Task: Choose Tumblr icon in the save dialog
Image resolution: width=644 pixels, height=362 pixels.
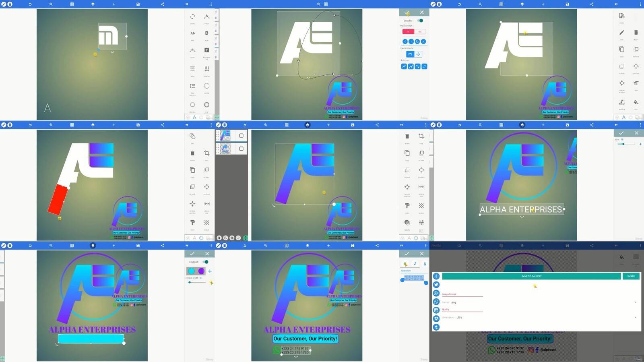Action: click(436, 327)
